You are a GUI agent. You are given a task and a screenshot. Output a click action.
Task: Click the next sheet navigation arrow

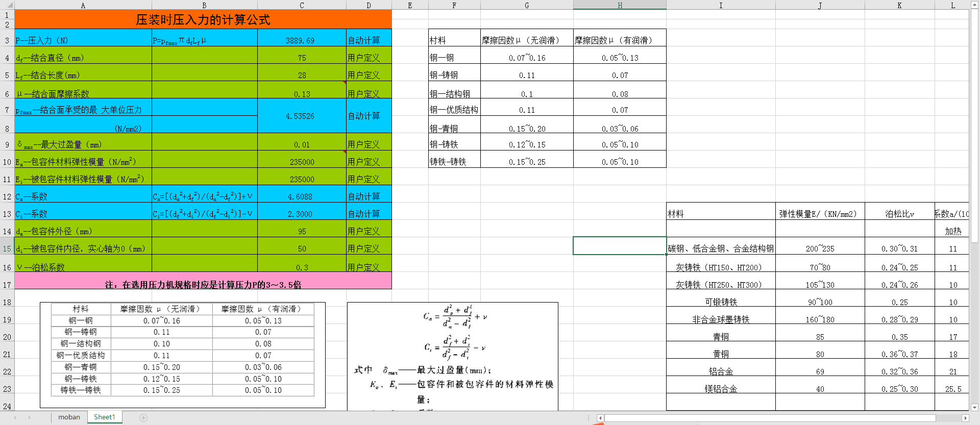pyautogui.click(x=29, y=417)
